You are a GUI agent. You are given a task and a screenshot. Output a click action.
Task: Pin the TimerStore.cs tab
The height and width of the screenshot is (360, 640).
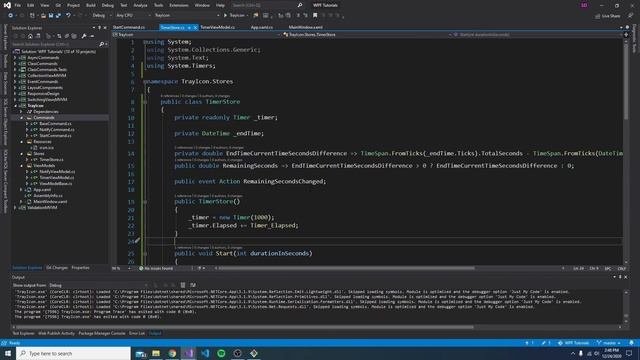[189, 27]
